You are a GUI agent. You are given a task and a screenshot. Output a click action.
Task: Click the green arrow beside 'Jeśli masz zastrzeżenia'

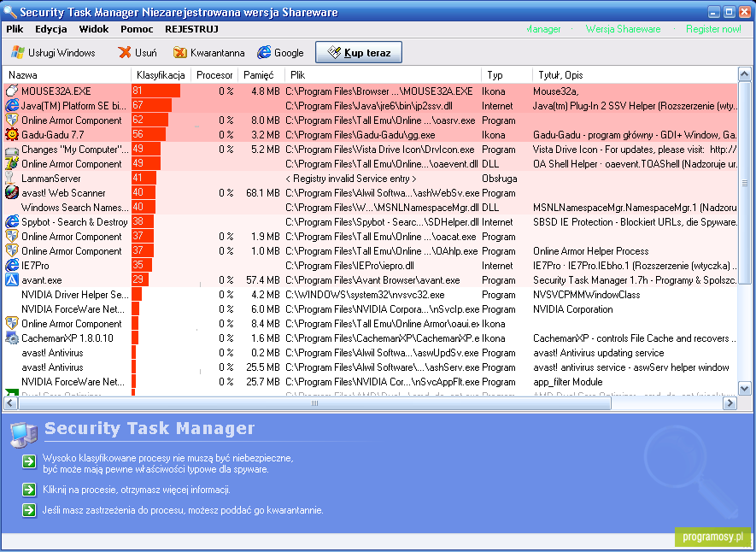(29, 510)
